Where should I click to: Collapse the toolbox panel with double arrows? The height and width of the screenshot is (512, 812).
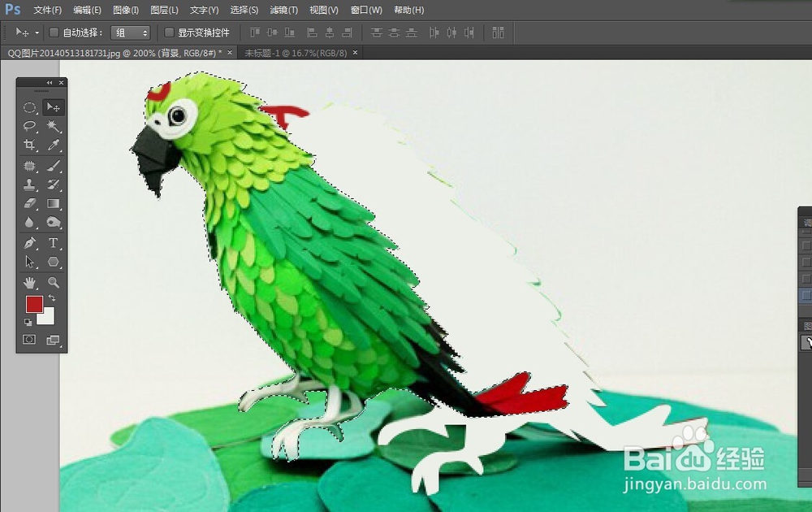(50, 82)
